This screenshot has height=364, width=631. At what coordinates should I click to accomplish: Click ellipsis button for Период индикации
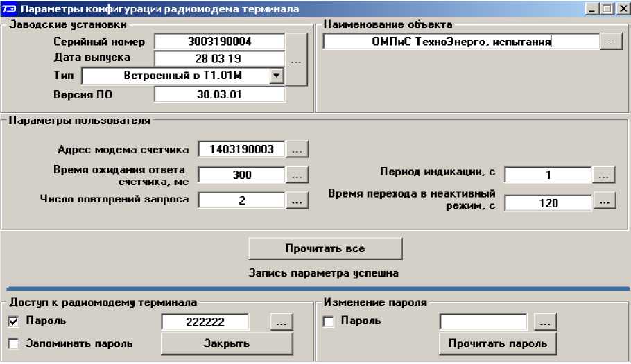(604, 175)
